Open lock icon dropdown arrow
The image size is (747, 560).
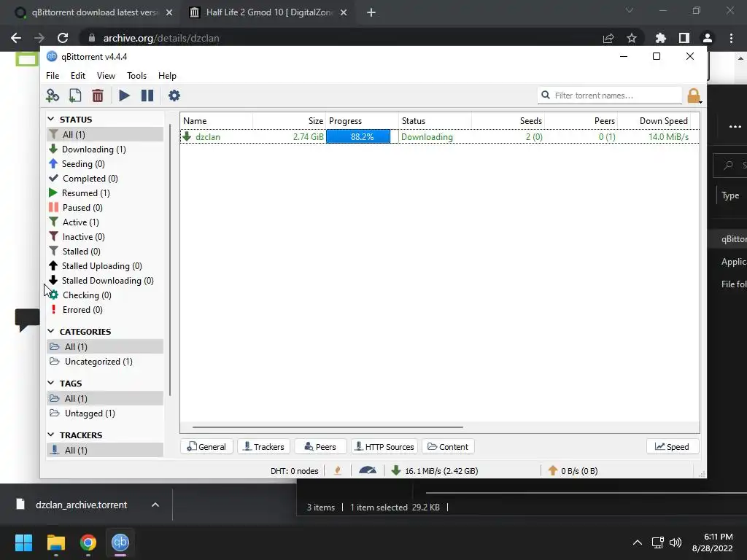(x=700, y=101)
